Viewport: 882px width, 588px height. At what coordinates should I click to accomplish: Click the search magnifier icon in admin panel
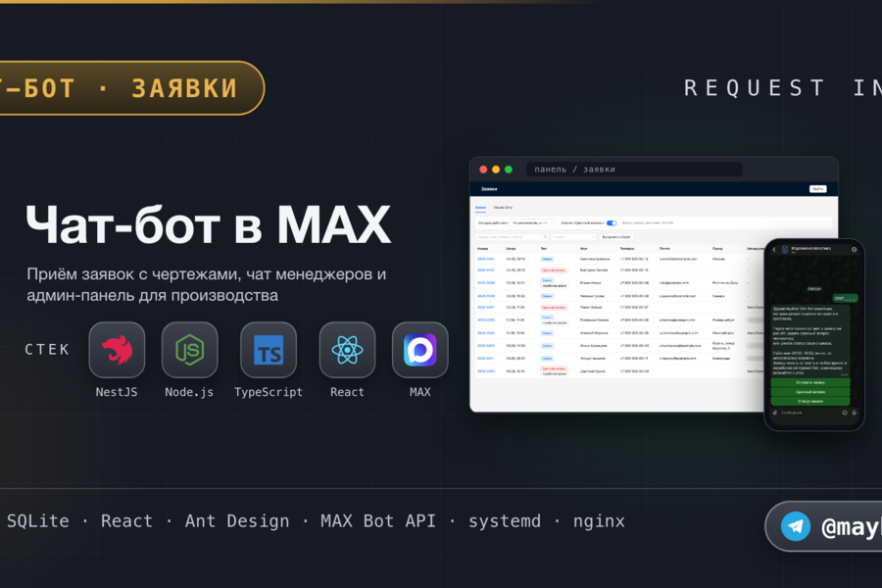(x=545, y=237)
